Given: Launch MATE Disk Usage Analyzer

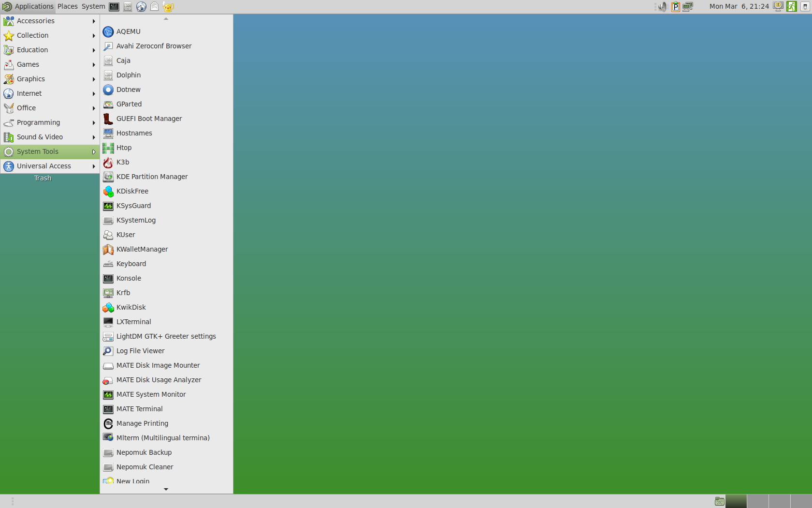Looking at the screenshot, I should tap(166, 380).
